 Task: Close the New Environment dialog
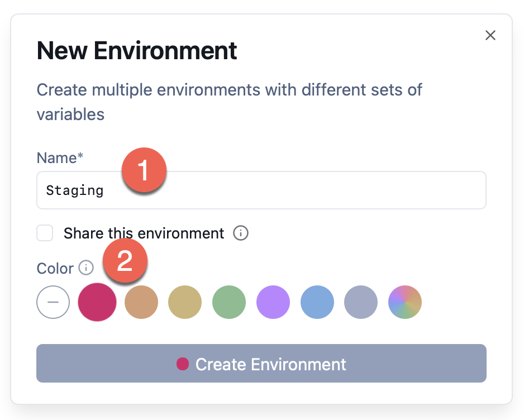click(x=490, y=36)
